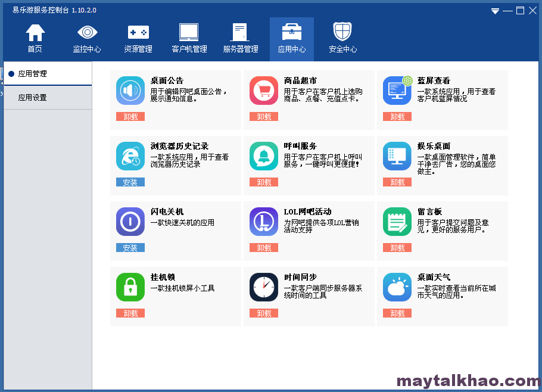
Task: Click the 闪电关机 title text
Action: (167, 211)
